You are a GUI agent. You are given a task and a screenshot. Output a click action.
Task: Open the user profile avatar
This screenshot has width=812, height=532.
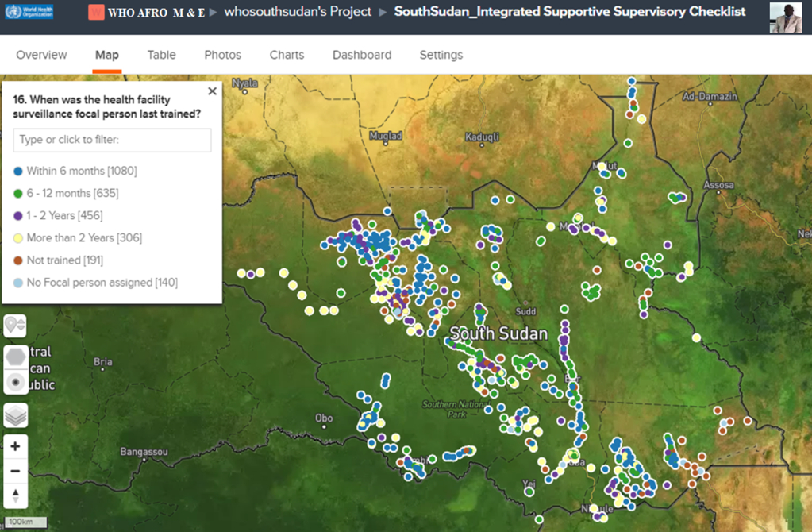click(785, 17)
